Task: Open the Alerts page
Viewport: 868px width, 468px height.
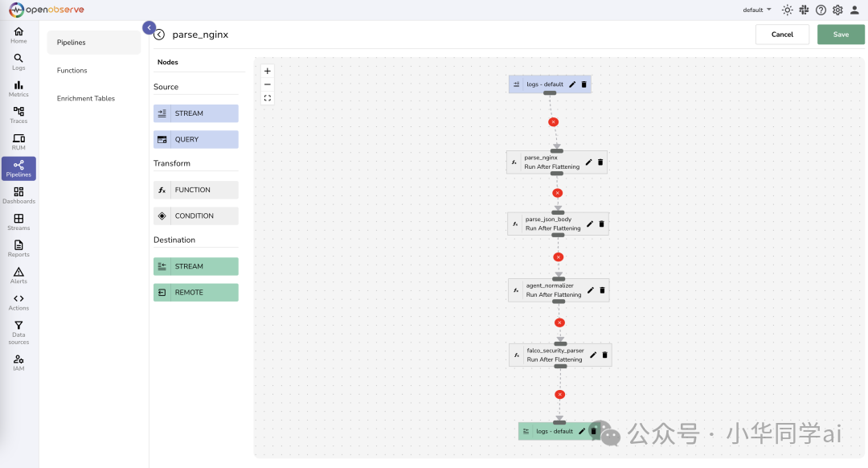Action: pyautogui.click(x=18, y=275)
